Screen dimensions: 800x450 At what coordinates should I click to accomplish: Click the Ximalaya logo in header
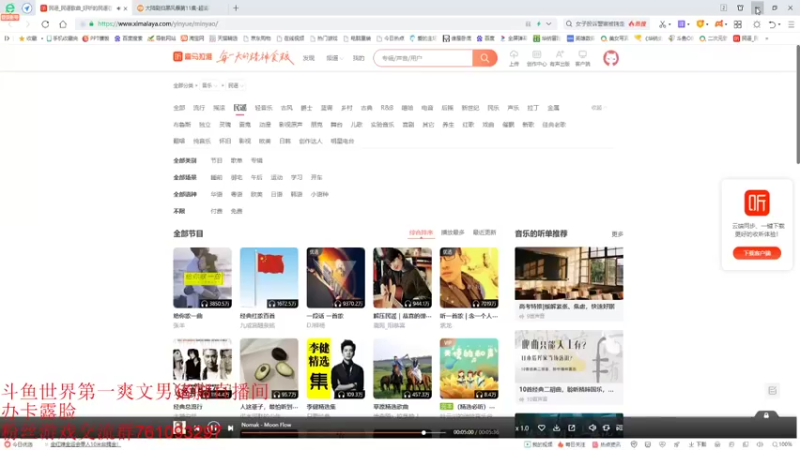click(x=192, y=56)
